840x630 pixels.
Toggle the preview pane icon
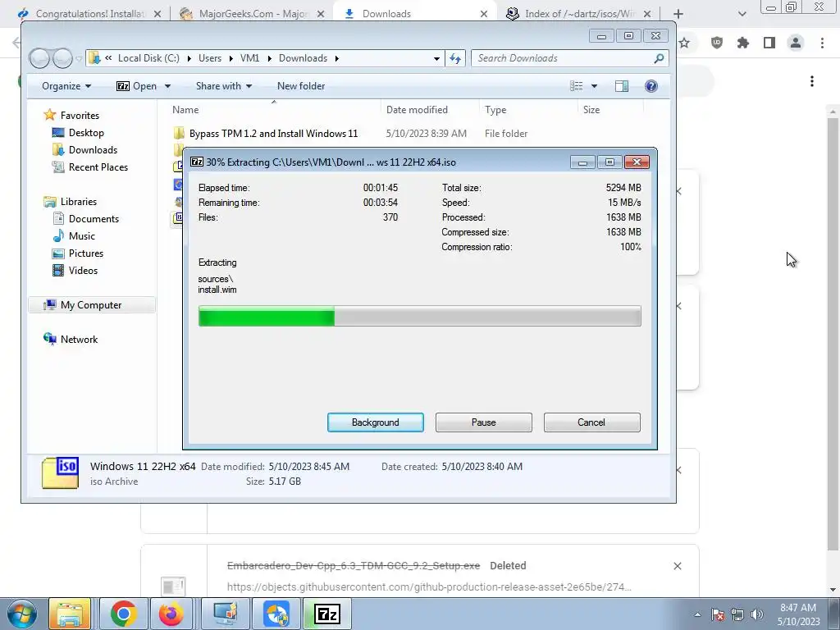tap(622, 86)
